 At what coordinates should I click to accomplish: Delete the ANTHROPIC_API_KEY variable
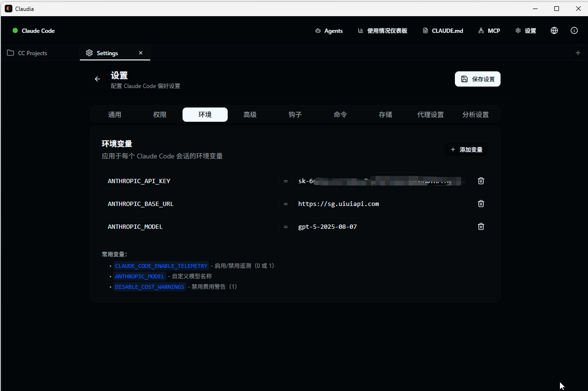pyautogui.click(x=481, y=181)
